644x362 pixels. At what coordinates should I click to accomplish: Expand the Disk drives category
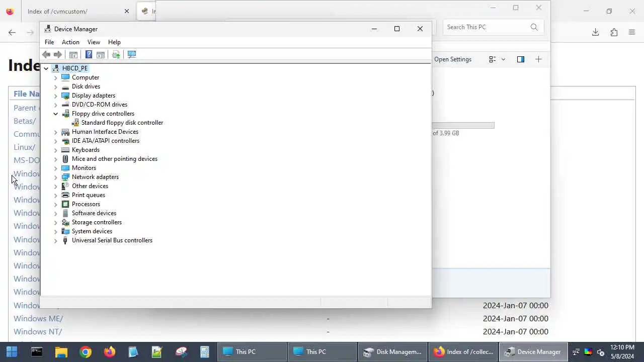(56, 86)
